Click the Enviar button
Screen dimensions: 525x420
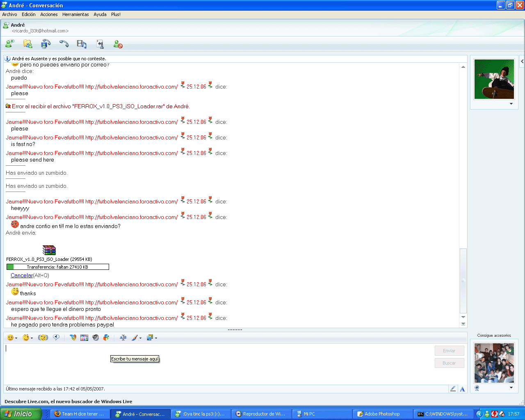click(449, 351)
